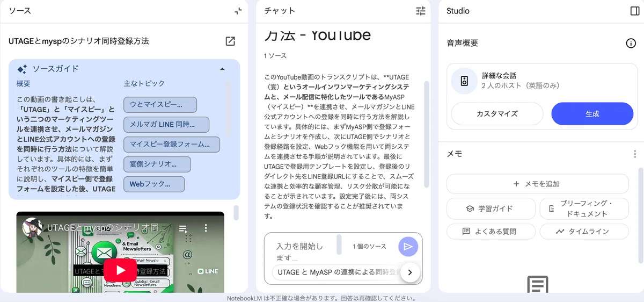Image resolution: width=644 pixels, height=302 pixels.
Task: Click the 主なトピック heading
Action: pyautogui.click(x=144, y=83)
